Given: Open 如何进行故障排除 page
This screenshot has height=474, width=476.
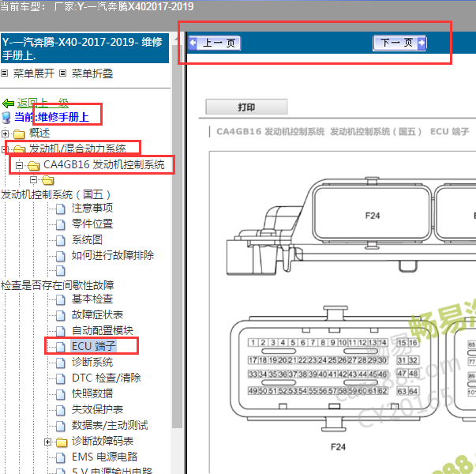Looking at the screenshot, I should tap(113, 255).
